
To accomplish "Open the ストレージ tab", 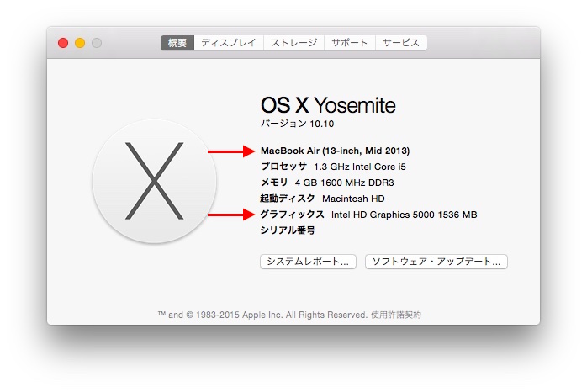I will coord(293,43).
